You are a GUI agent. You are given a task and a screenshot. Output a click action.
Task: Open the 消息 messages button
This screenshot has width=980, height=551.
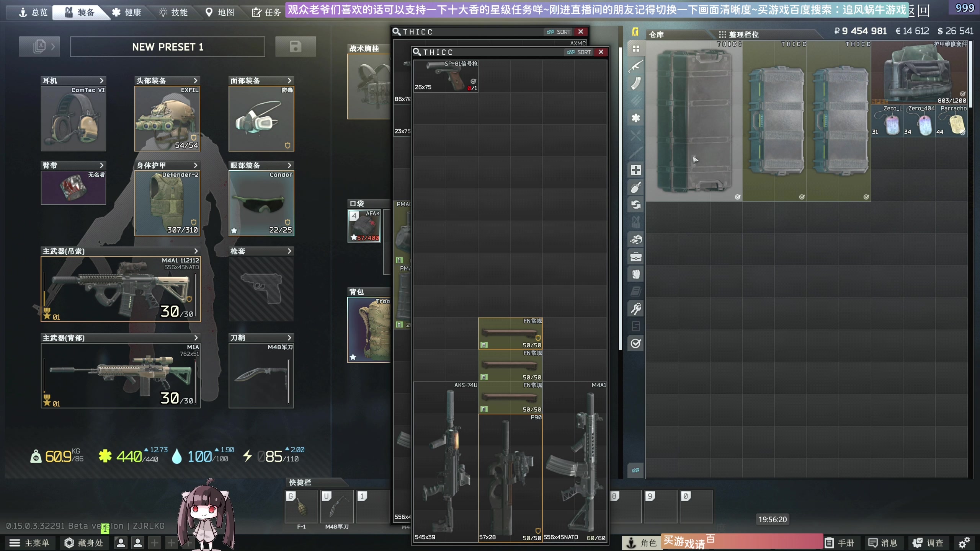pos(883,543)
